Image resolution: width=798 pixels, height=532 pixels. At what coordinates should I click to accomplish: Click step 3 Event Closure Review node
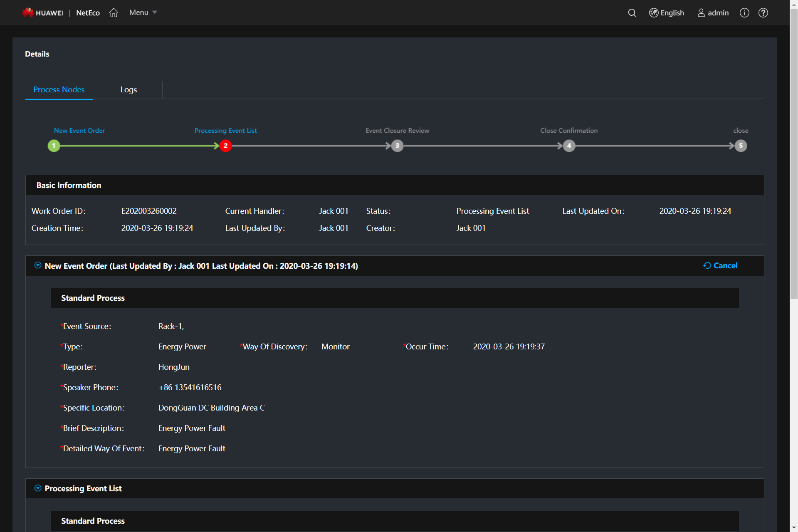point(397,146)
